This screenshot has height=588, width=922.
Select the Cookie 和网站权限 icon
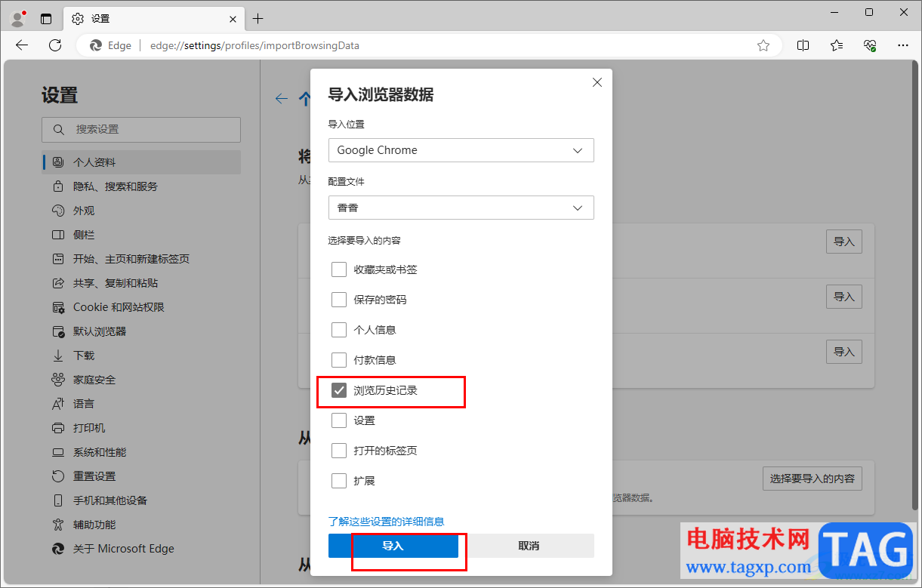click(60, 306)
